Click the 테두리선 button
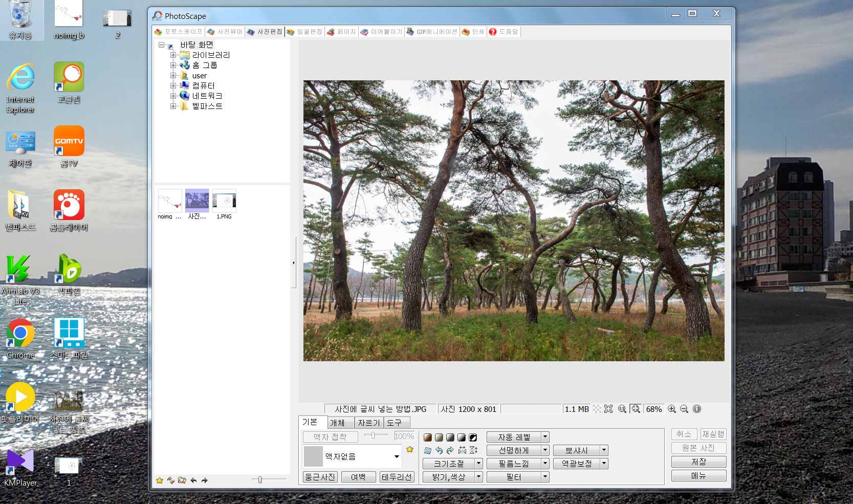 tap(397, 477)
